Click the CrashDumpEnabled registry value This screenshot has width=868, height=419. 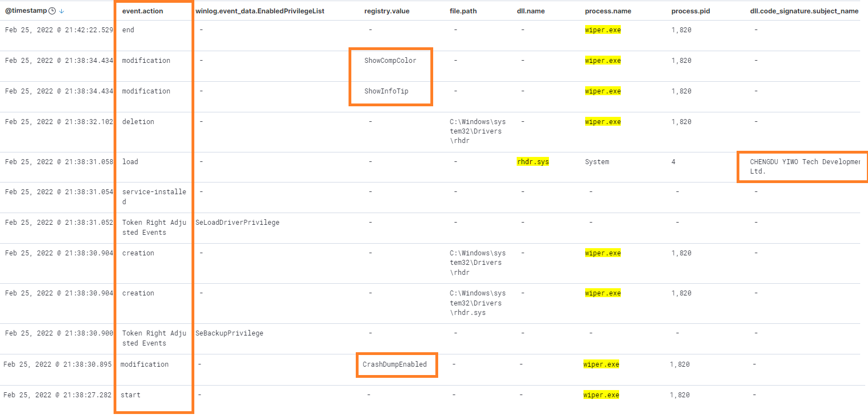tap(395, 364)
